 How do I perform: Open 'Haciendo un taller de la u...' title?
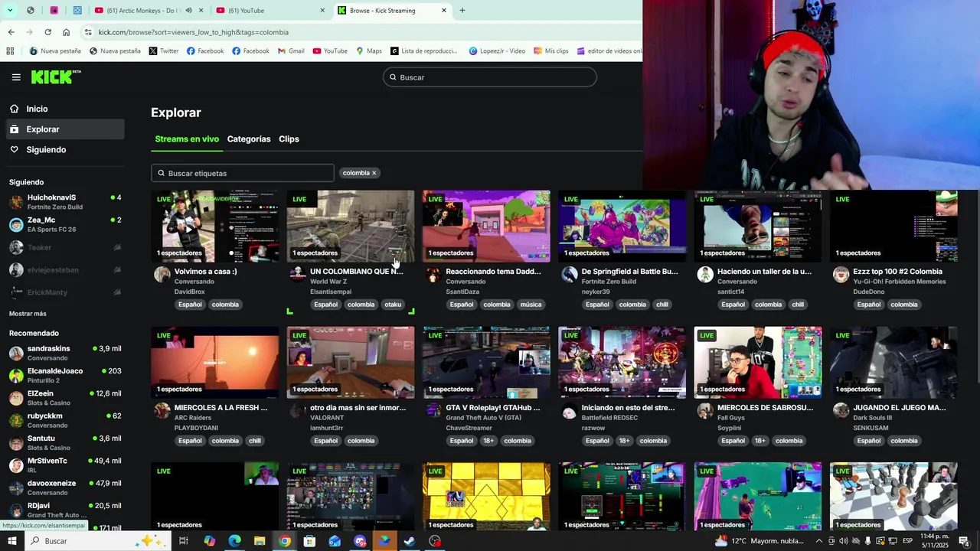coord(764,272)
